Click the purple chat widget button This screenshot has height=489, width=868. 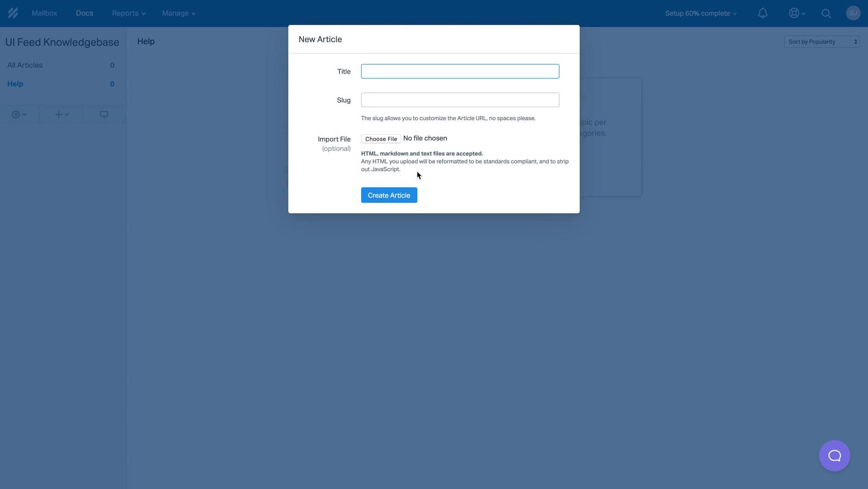coord(834,456)
